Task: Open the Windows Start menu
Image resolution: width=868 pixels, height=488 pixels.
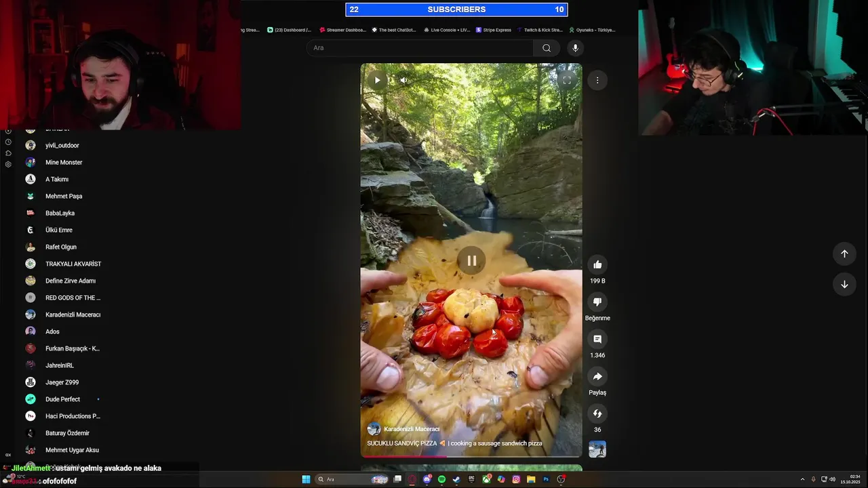Action: click(306, 479)
